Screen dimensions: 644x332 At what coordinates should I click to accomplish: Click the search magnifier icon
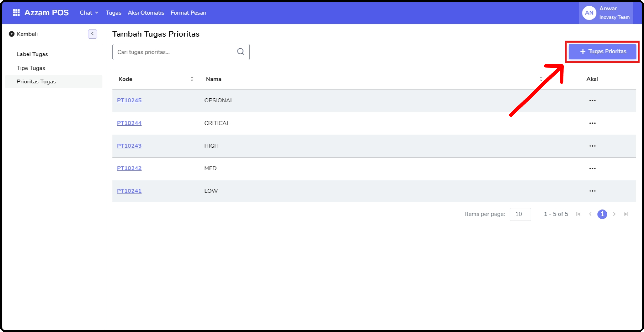[240, 52]
